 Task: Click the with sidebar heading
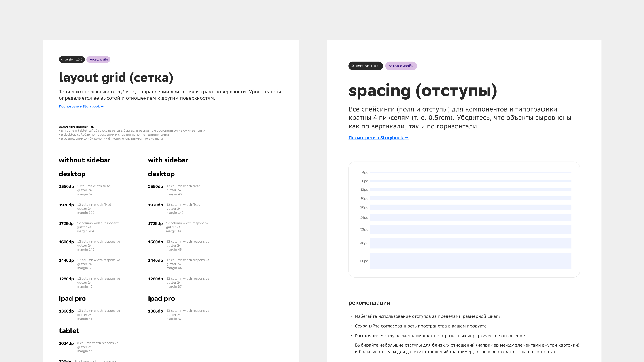[168, 160]
